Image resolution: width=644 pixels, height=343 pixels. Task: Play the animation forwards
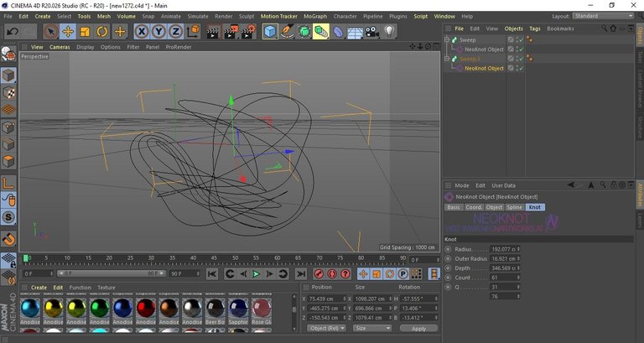click(257, 274)
